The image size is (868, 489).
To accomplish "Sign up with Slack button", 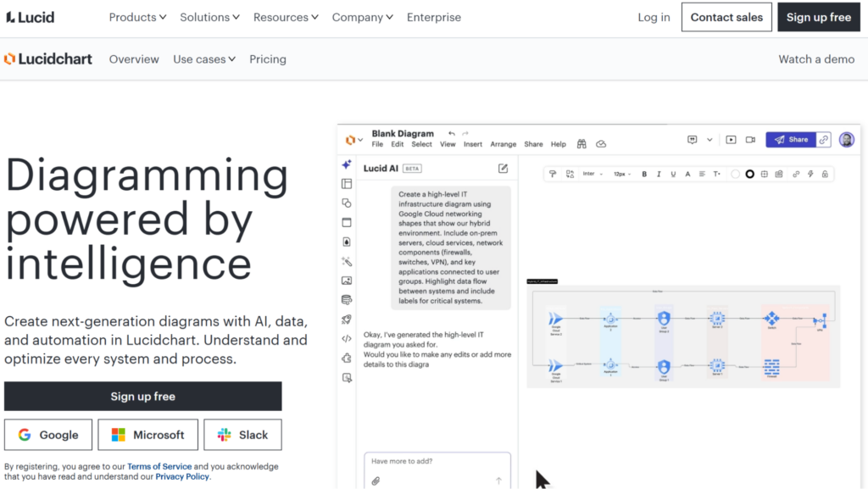I will 242,435.
